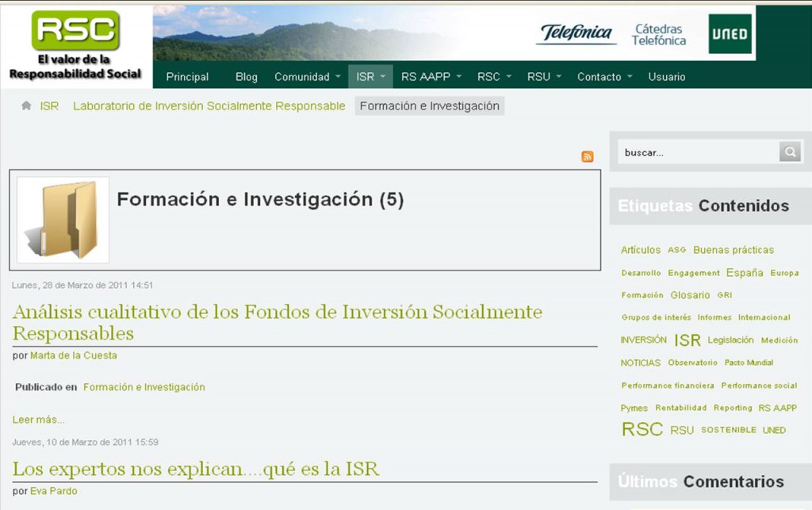Expand the RS AAPP dropdown menu

tap(431, 77)
